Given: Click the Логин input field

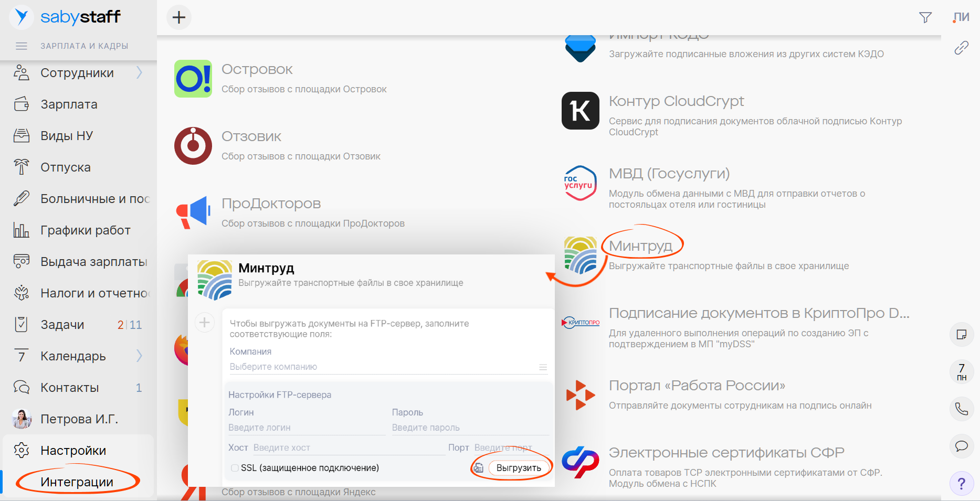Looking at the screenshot, I should pyautogui.click(x=306, y=428).
